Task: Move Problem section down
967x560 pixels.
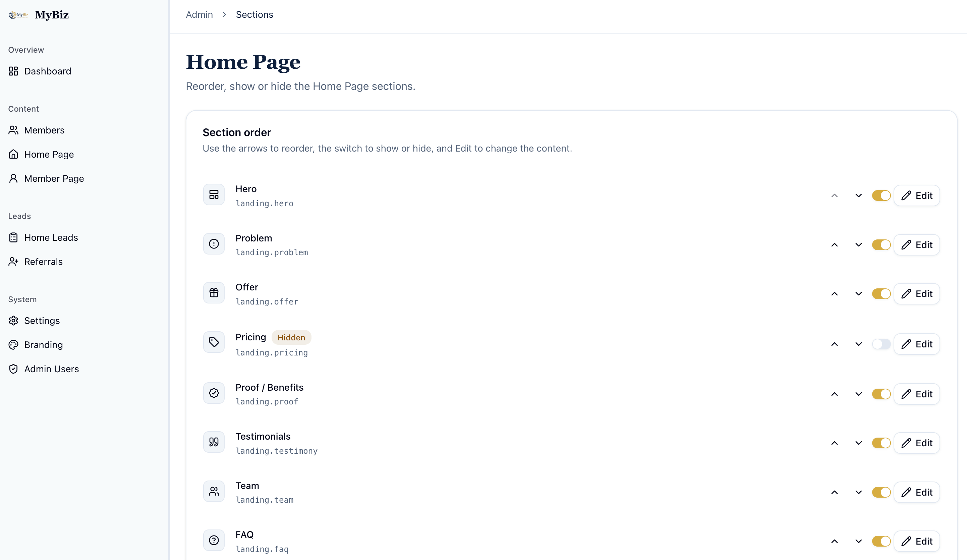Action: (859, 245)
